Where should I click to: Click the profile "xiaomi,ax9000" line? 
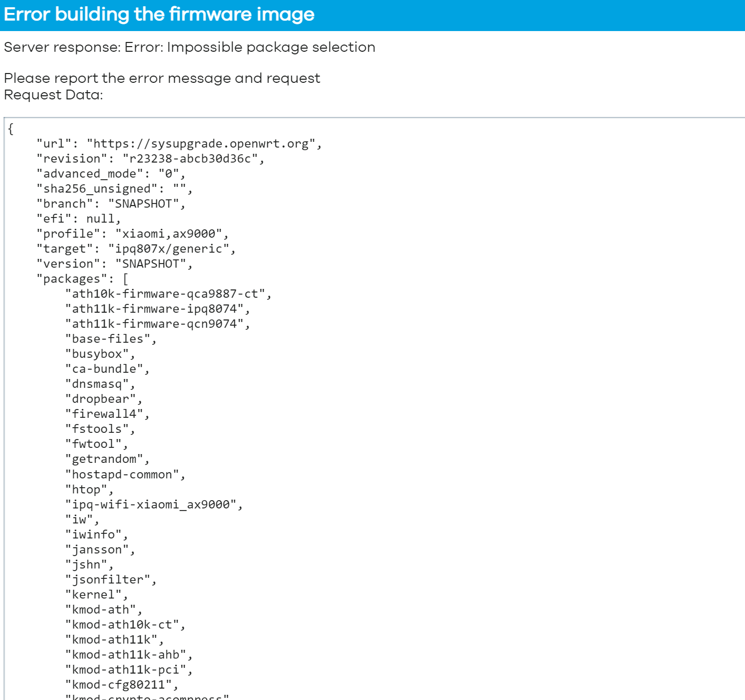132,234
